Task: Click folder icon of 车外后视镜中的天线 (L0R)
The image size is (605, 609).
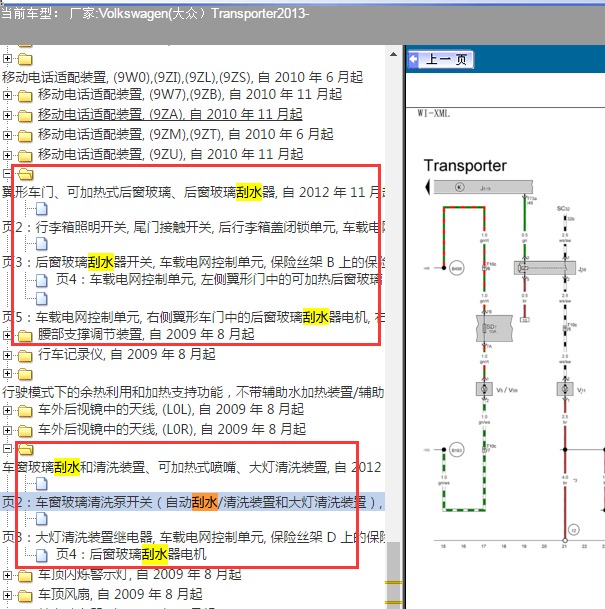Action: pyautogui.click(x=25, y=431)
